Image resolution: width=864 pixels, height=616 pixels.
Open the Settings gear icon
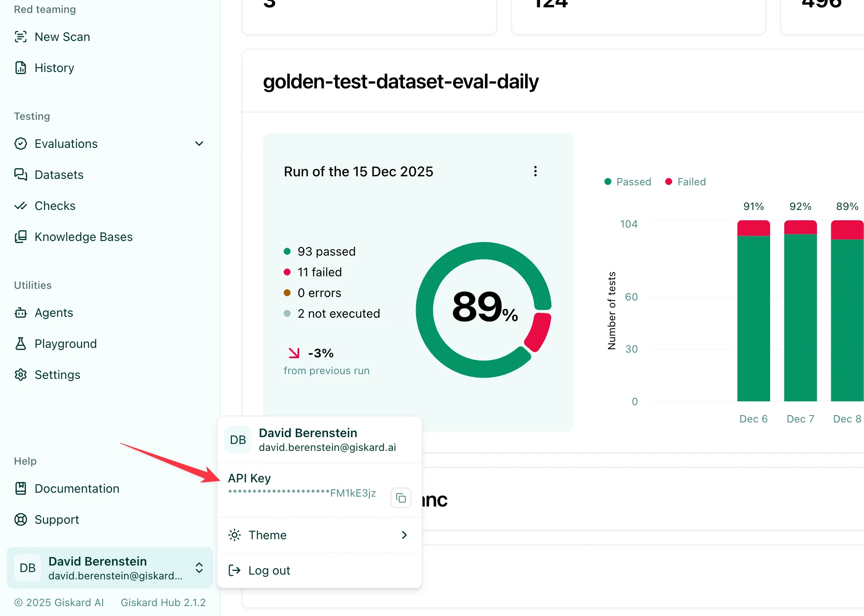tap(21, 375)
